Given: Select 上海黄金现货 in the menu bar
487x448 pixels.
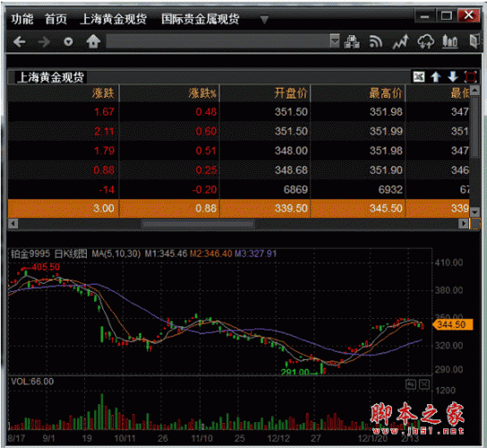Looking at the screenshot, I should click(113, 20).
